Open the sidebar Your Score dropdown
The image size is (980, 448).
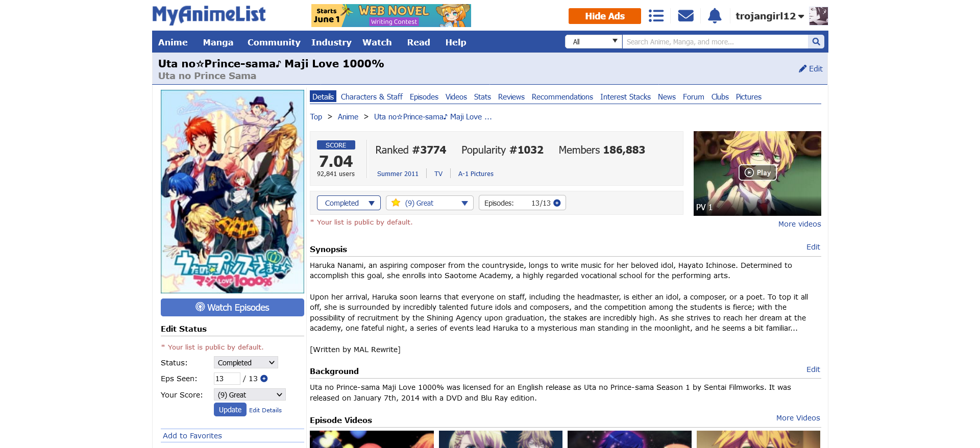point(250,395)
